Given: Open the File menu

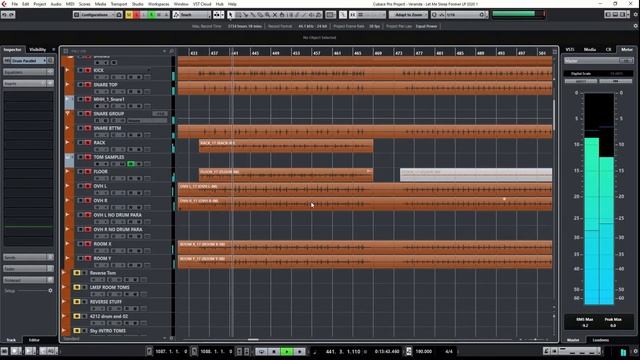Looking at the screenshot, I should (15, 4).
